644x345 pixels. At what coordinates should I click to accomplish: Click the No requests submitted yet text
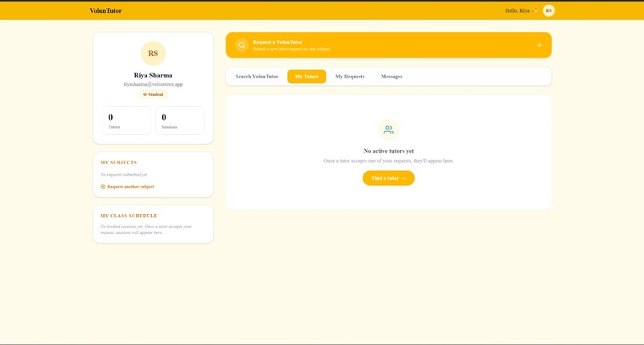click(124, 175)
